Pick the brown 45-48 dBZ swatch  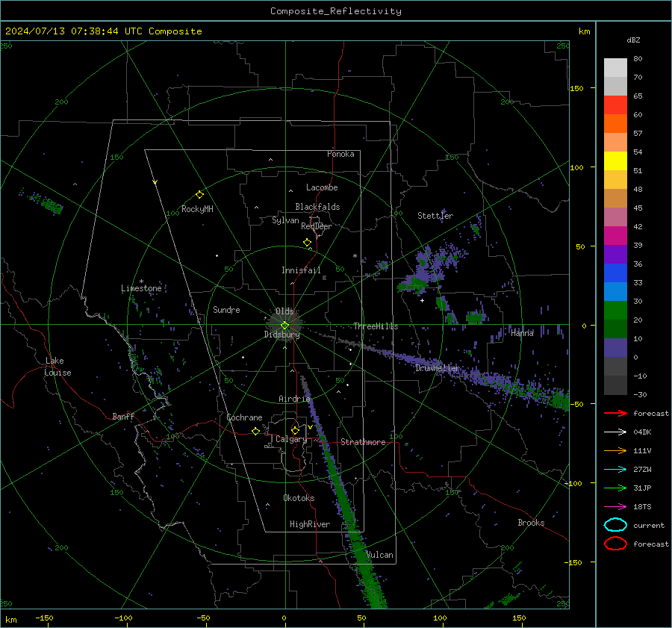tap(615, 198)
